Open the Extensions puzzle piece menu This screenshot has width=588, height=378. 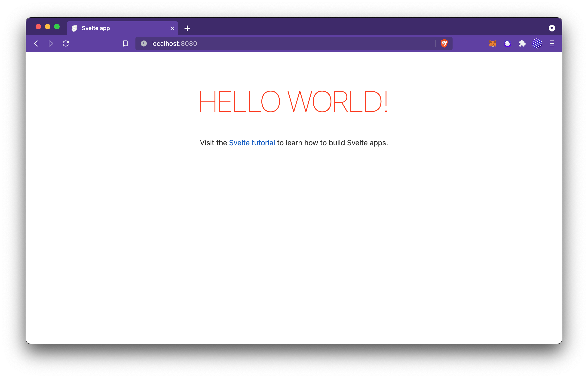[522, 44]
